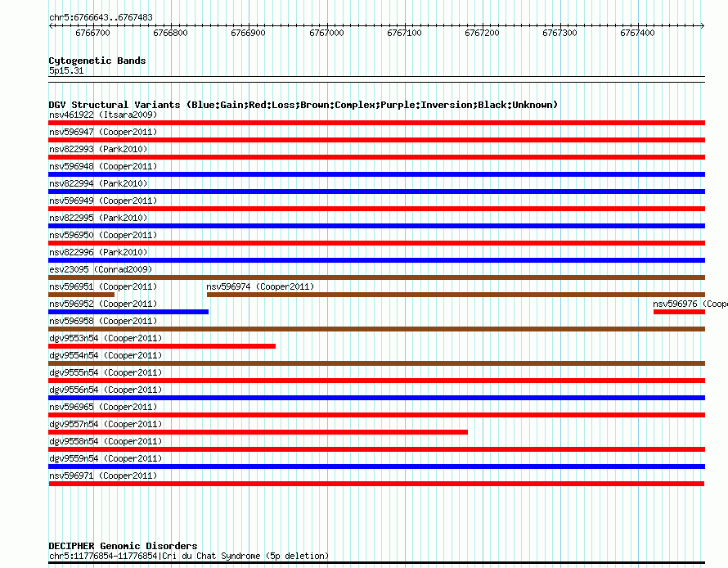The image size is (728, 568).
Task: Click the dgv9556n54 (Cooper2011) label
Action: point(106,390)
